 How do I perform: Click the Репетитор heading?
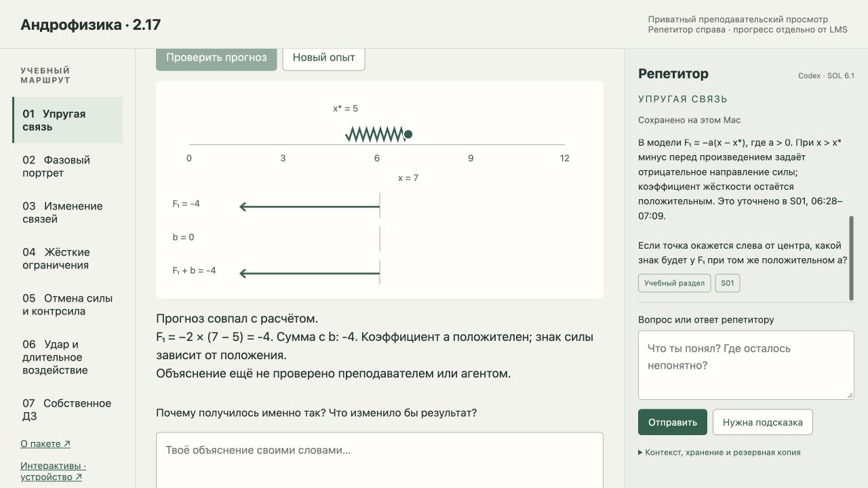click(x=673, y=74)
